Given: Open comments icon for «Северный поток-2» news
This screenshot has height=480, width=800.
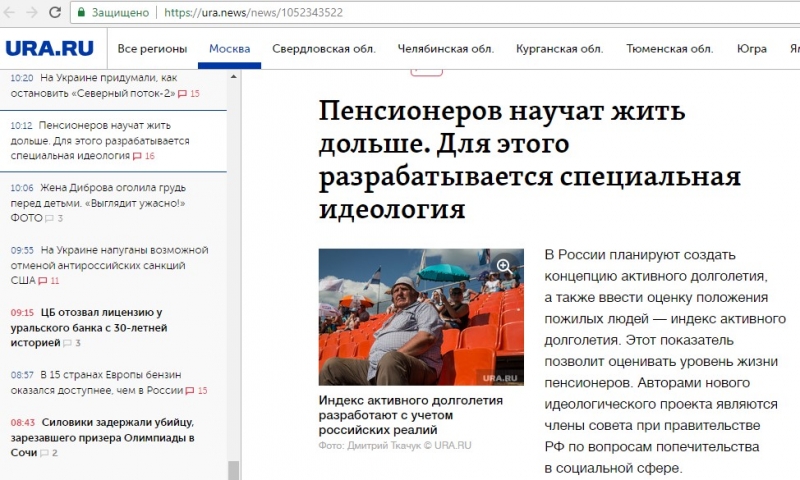Looking at the screenshot, I should [x=182, y=94].
